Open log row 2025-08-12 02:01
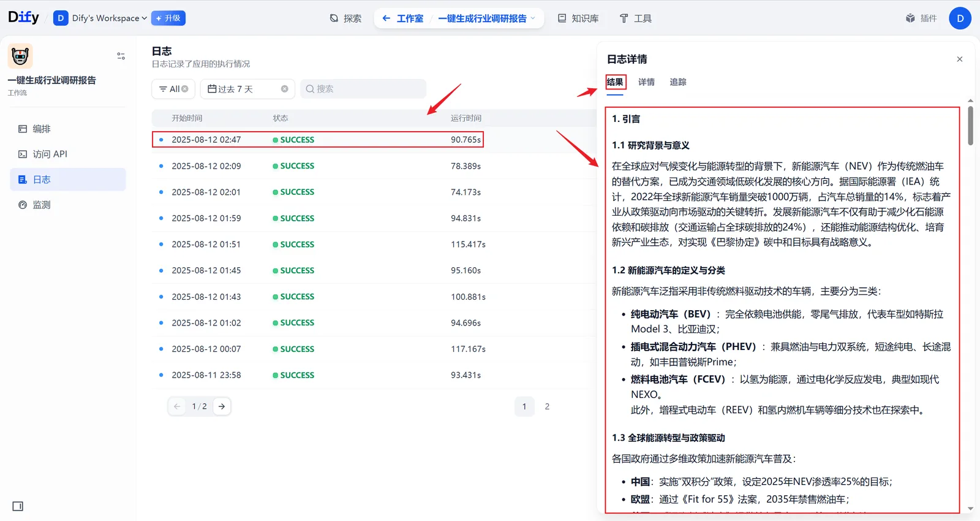 click(374, 192)
